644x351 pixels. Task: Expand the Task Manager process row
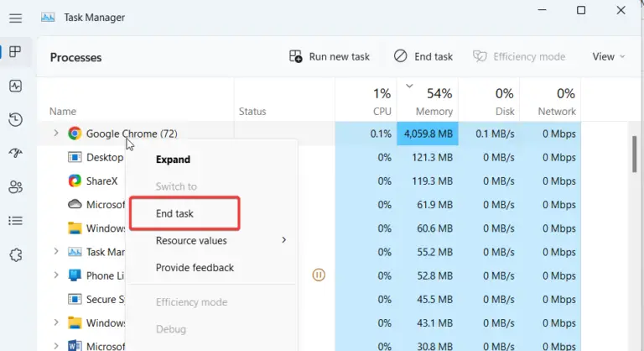point(56,251)
